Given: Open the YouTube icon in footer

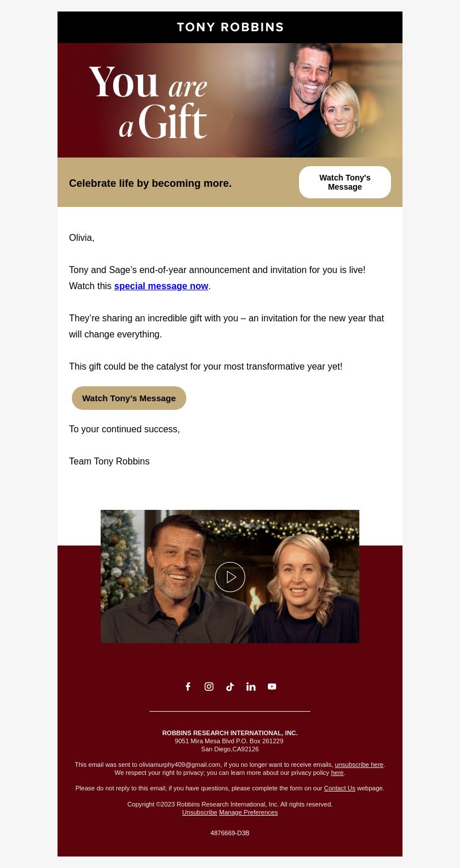Looking at the screenshot, I should (272, 686).
